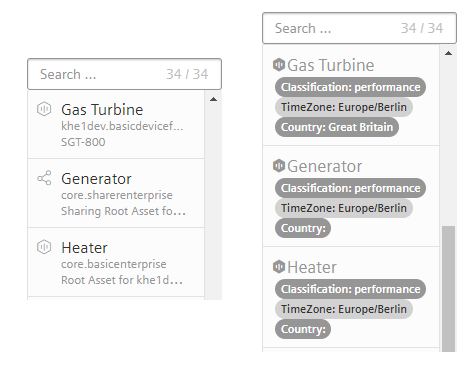Screen dimensions: 474x365
Task: Click the hexagon icon beside Gas Turbine in left list
Action: [44, 109]
